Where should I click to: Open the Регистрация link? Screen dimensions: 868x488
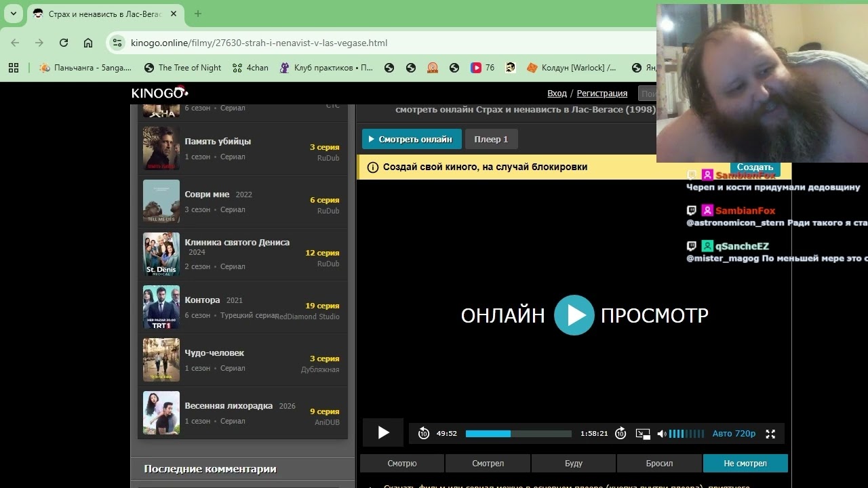click(602, 94)
